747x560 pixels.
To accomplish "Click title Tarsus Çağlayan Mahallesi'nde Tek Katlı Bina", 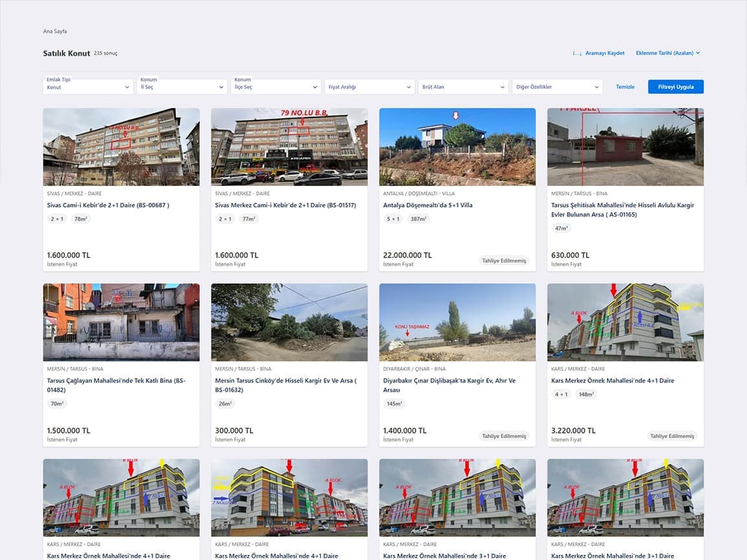I will (x=116, y=385).
